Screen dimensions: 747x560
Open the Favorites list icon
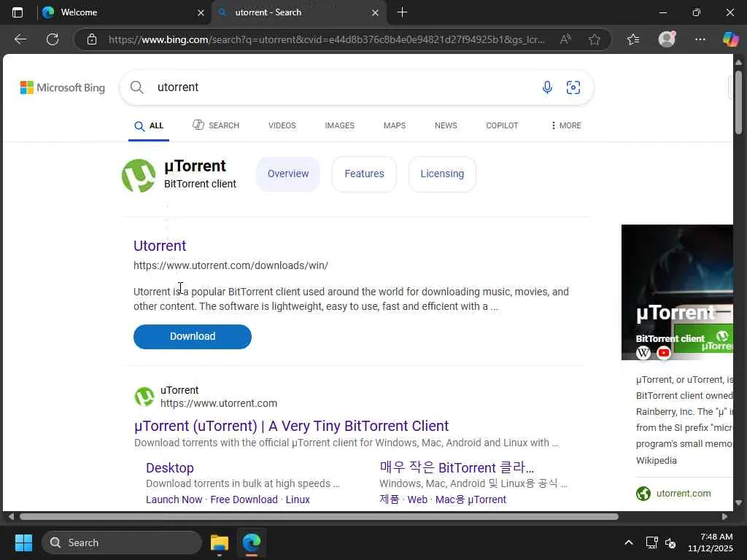[633, 39]
